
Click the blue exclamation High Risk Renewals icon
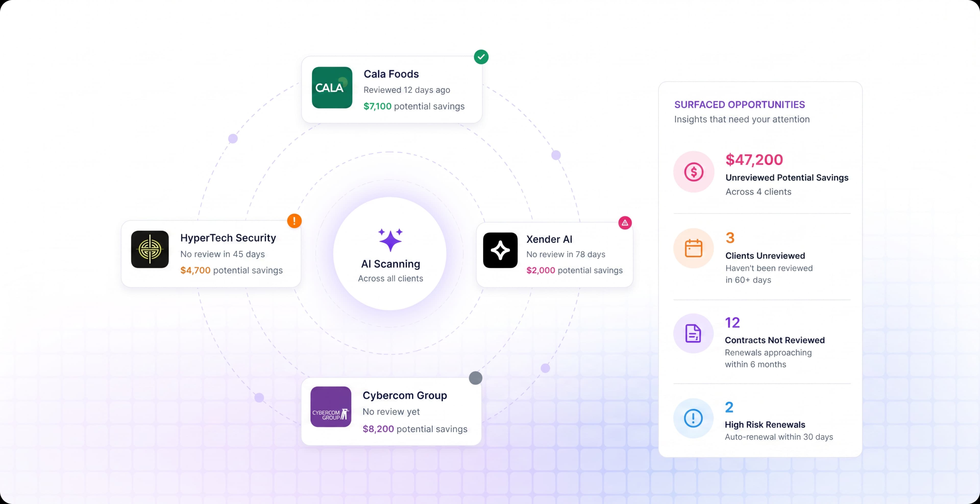click(693, 418)
